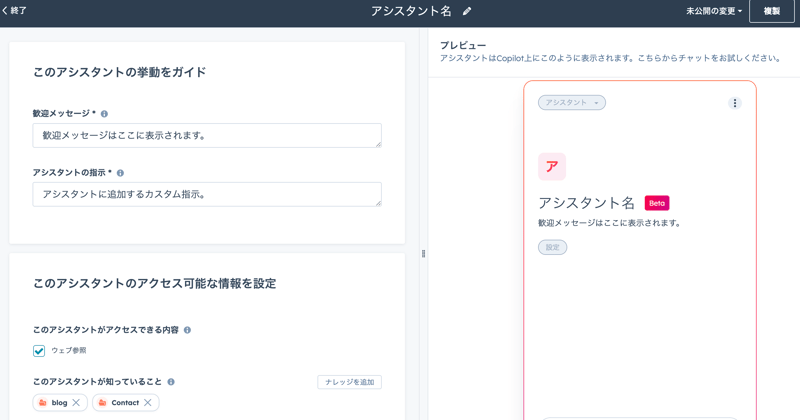
Task: Click info icon beside アシスタントの指示 label
Action: click(120, 173)
